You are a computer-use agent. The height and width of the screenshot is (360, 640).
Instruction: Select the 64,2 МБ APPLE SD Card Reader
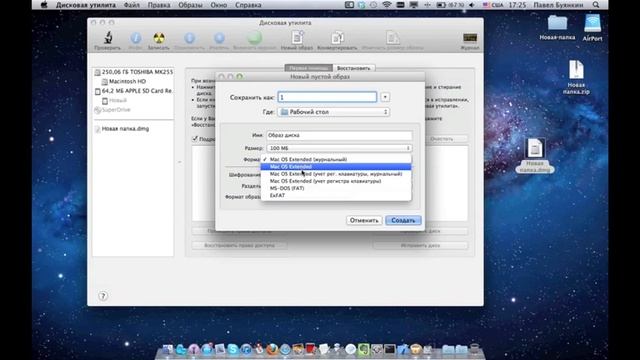(133, 91)
